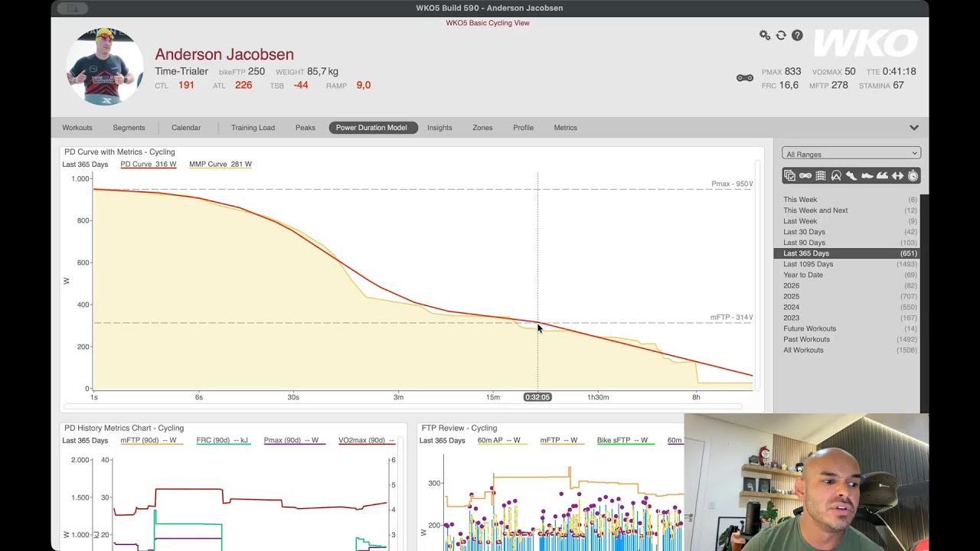Switch to the Zones tab
980x551 pixels.
(x=482, y=128)
